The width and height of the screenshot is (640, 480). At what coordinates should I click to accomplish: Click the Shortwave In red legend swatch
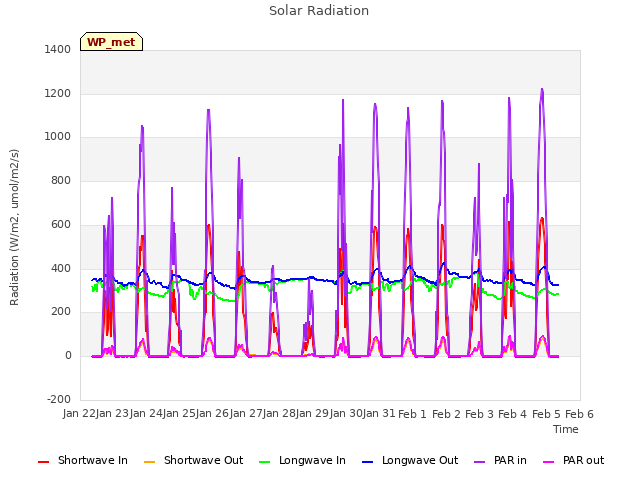(43, 462)
